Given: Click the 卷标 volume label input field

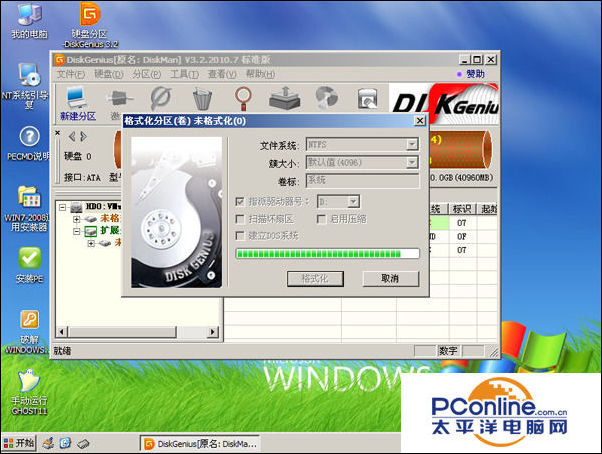Looking at the screenshot, I should pos(361,180).
